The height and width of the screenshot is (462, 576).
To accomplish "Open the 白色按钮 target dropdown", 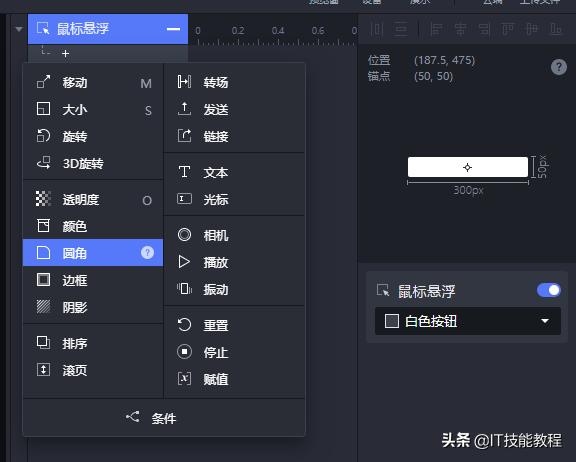I will pos(468,321).
